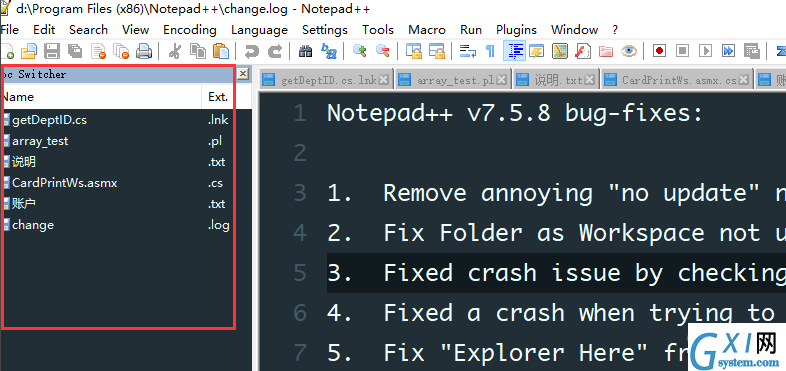Click the Copy icon
786x371 pixels.
[198, 51]
